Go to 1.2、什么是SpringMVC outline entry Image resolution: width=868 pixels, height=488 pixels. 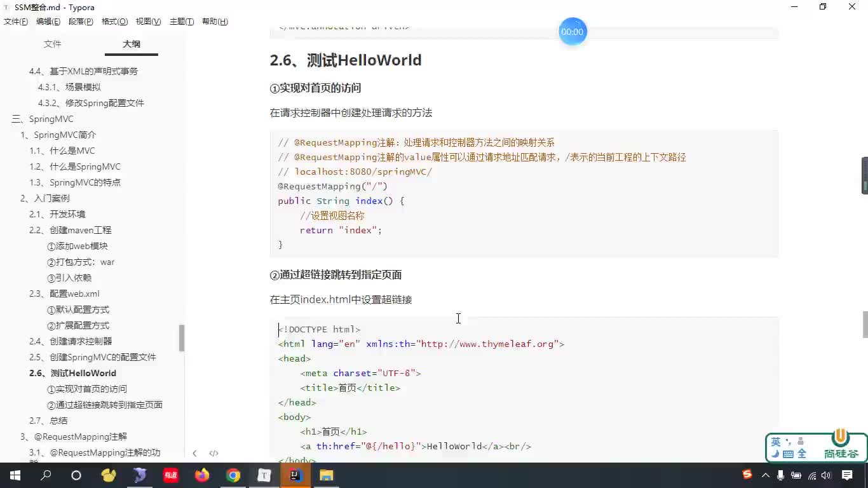tap(75, 166)
